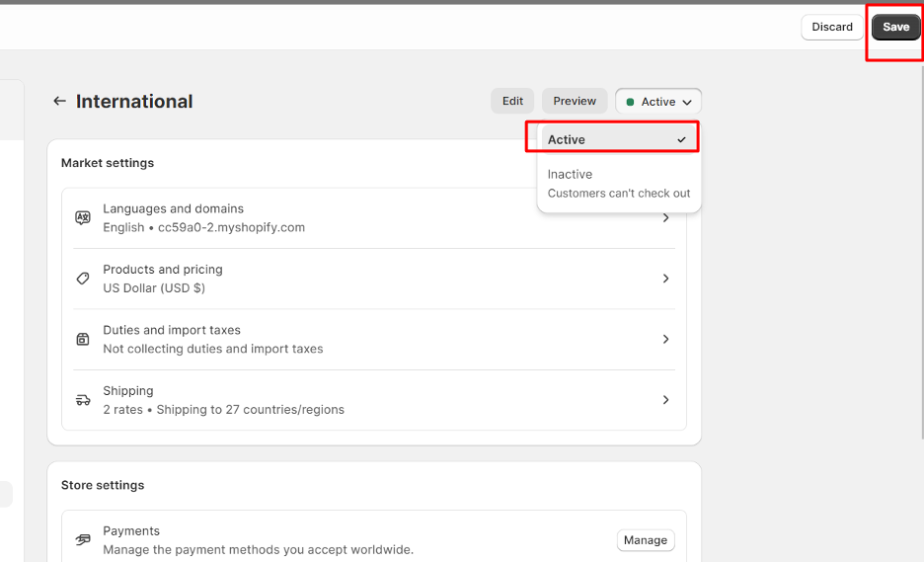Click the Duties and import taxes icon
The image size is (924, 563).
point(83,339)
